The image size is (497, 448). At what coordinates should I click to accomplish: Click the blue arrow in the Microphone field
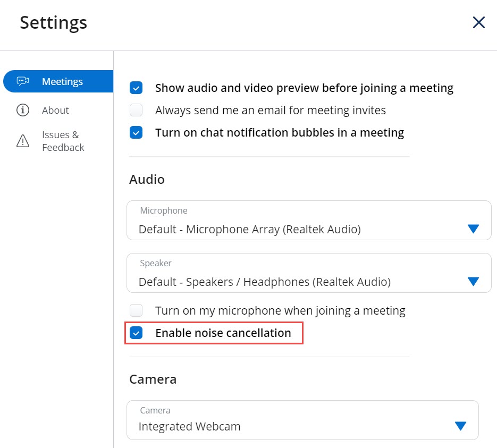[473, 229]
